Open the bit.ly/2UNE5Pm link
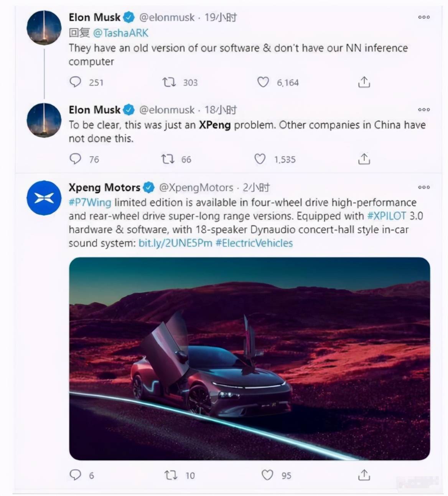The width and height of the screenshot is (448, 496). coord(175,243)
